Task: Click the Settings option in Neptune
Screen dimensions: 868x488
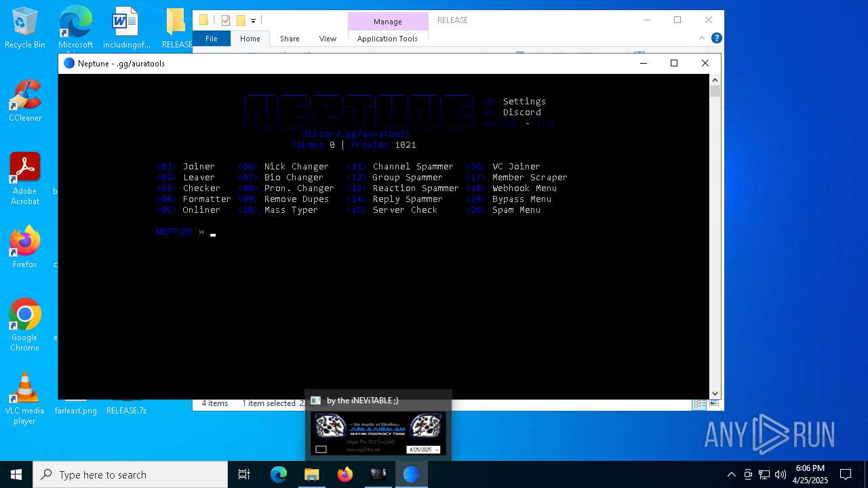Action: 524,101
